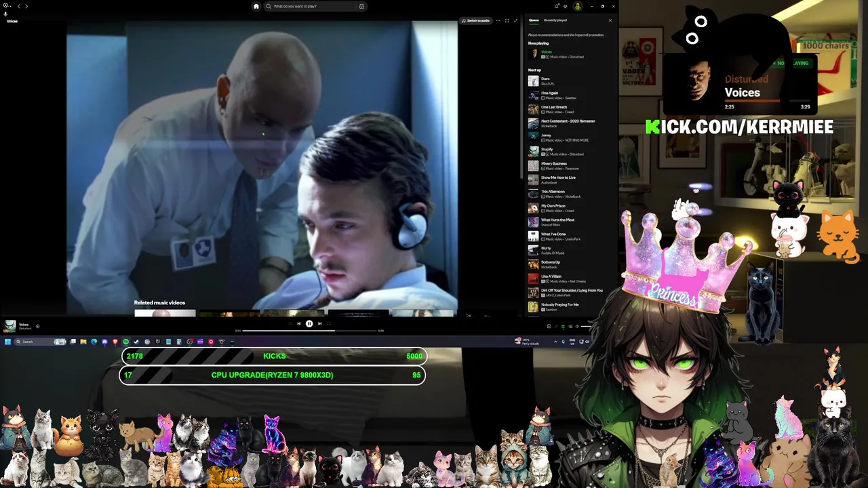Play Show Me How to Live
This screenshot has height=488, width=868.
[571, 180]
